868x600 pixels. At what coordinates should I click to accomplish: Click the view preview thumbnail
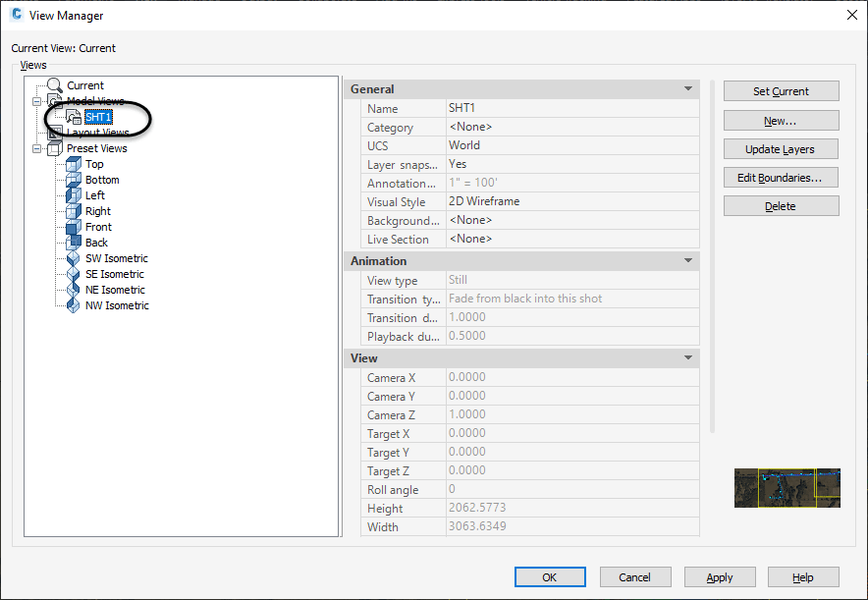pos(787,488)
